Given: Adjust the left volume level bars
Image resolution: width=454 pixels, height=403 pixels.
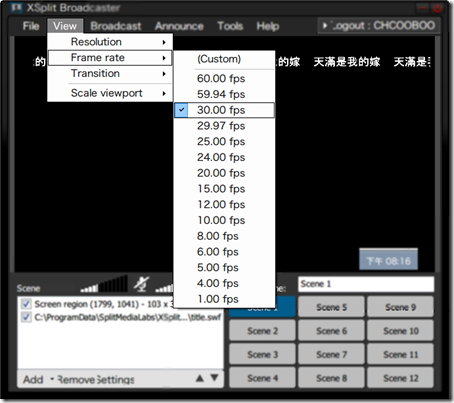Looking at the screenshot, I should coord(104,284).
